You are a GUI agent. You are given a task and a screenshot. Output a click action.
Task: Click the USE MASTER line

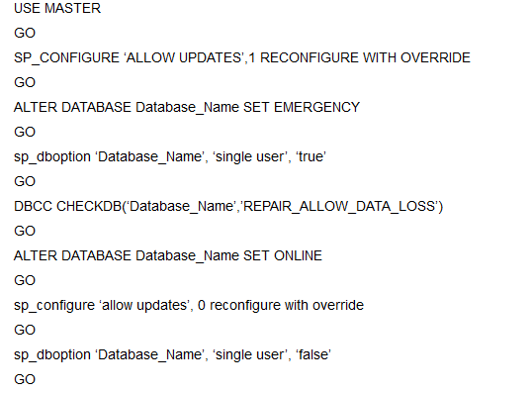tap(57, 8)
